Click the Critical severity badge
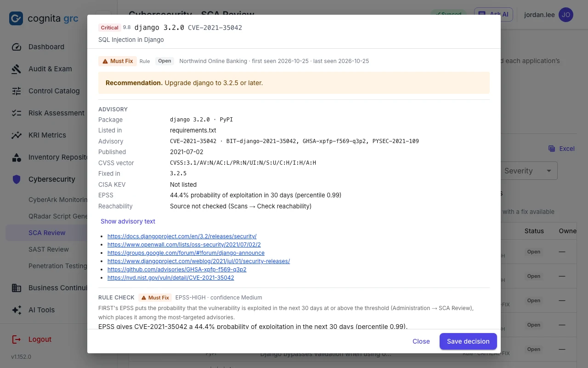Screen dimensions: 588x368 click(110, 28)
